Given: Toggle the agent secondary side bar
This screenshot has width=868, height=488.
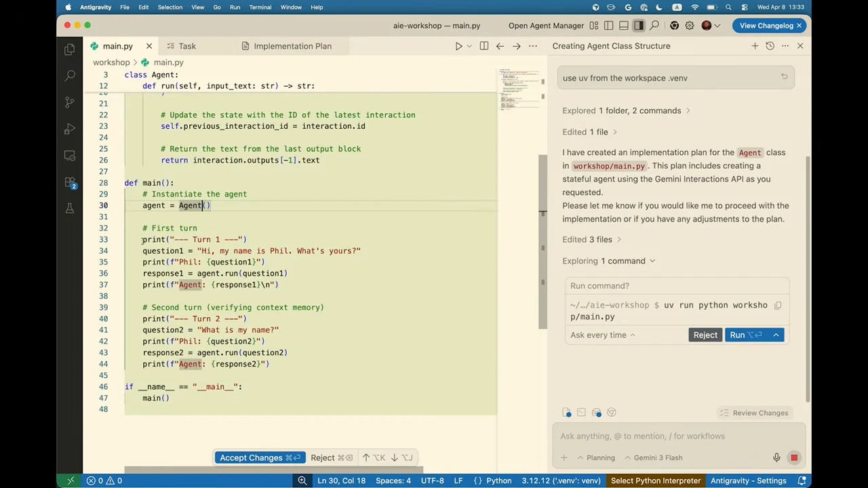Looking at the screenshot, I should tap(639, 26).
